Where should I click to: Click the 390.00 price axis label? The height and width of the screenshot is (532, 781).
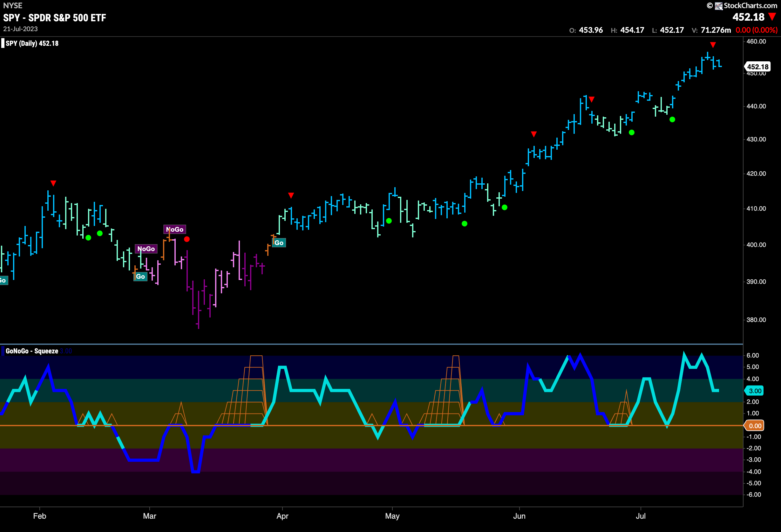coord(756,282)
